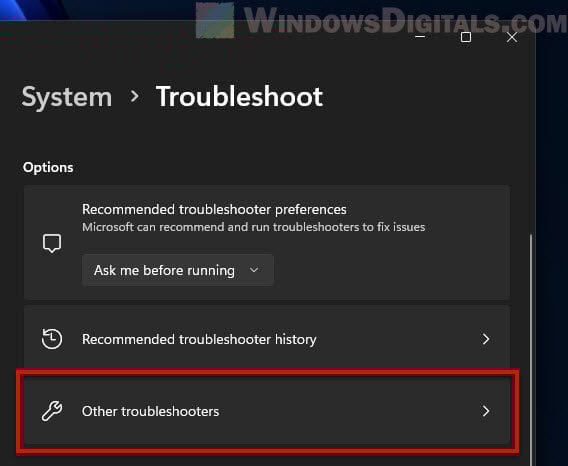The width and height of the screenshot is (568, 466).
Task: Click the clock history icon
Action: coord(52,339)
